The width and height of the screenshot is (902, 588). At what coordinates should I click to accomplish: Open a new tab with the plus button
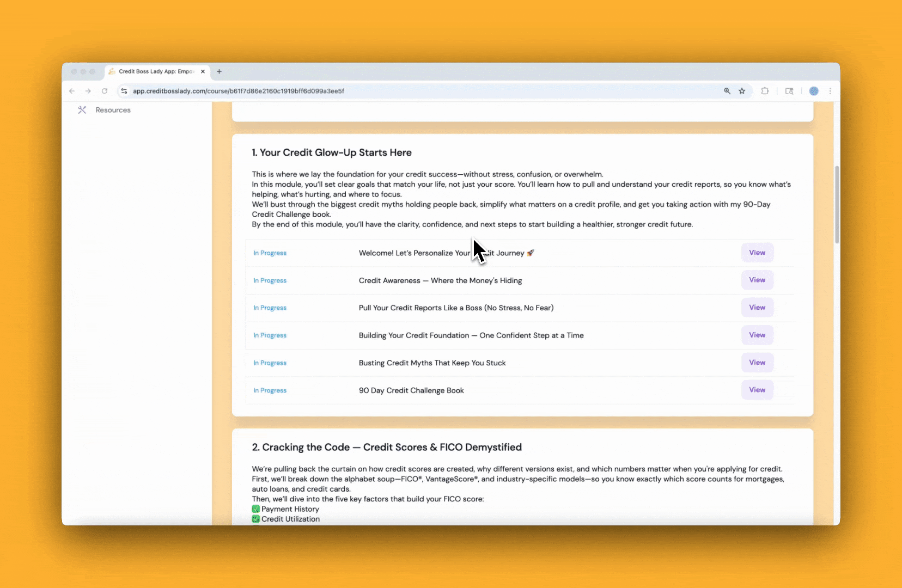(219, 71)
